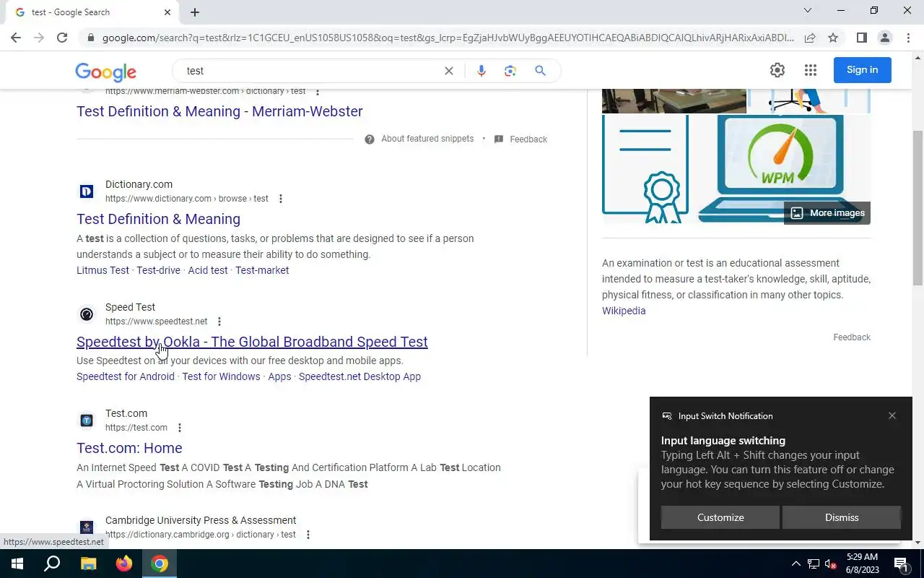Open more options for Test.com result

point(180,428)
